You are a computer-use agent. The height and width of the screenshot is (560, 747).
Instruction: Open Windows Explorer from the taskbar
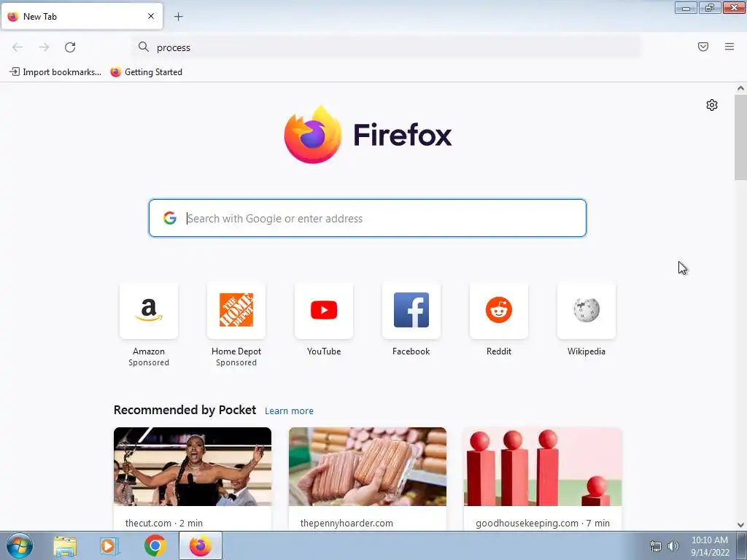pos(65,546)
